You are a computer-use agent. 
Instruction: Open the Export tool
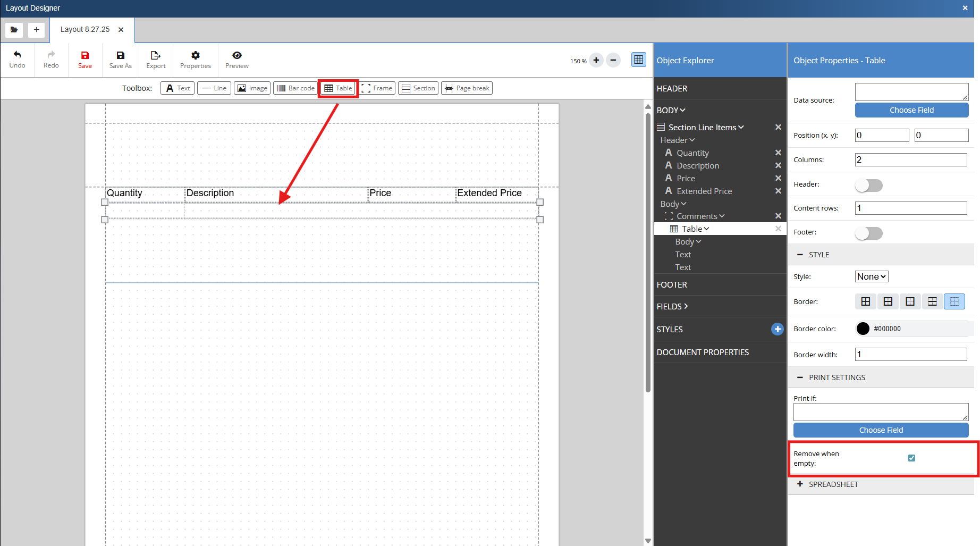tap(156, 60)
